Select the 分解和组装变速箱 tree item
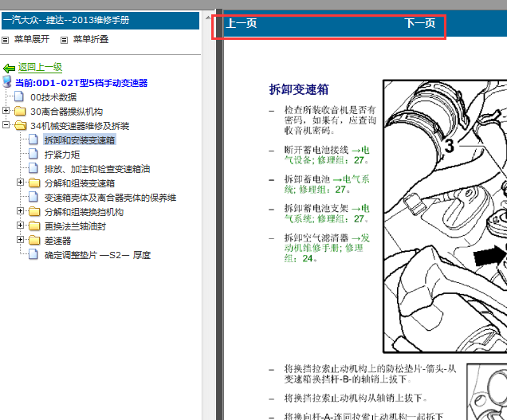Screen dimensions: 507x420 (x=80, y=183)
